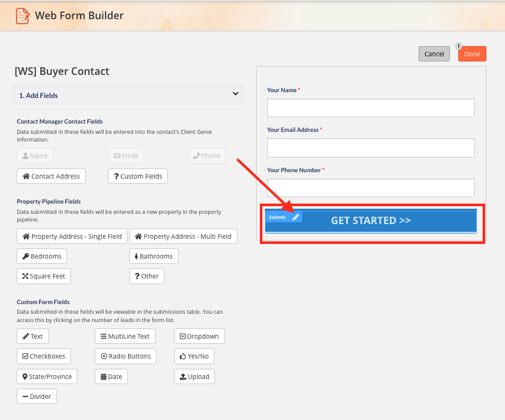Click the Your Email Address input field
Image resolution: width=505 pixels, height=420 pixels.
(x=371, y=148)
